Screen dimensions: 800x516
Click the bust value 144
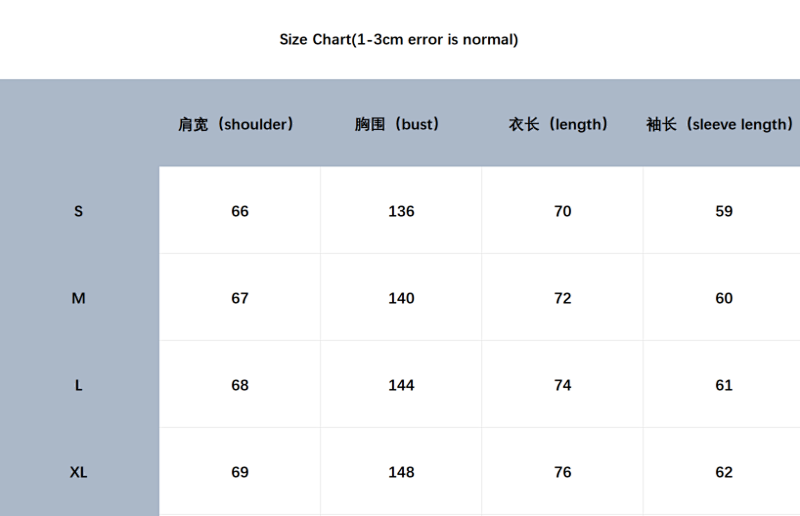click(401, 385)
